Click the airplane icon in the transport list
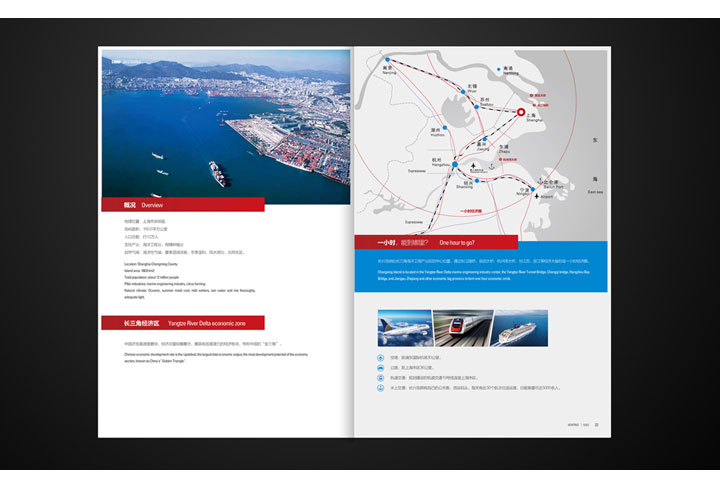 click(380, 357)
